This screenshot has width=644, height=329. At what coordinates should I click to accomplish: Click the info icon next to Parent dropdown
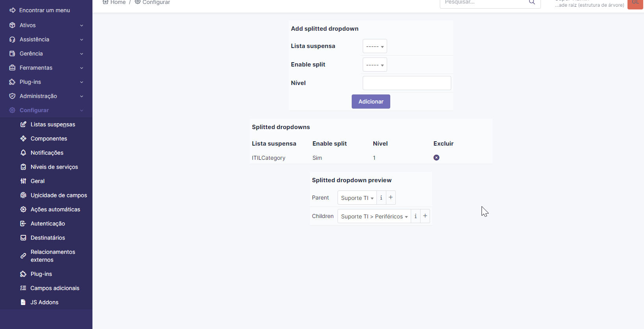[x=381, y=198]
